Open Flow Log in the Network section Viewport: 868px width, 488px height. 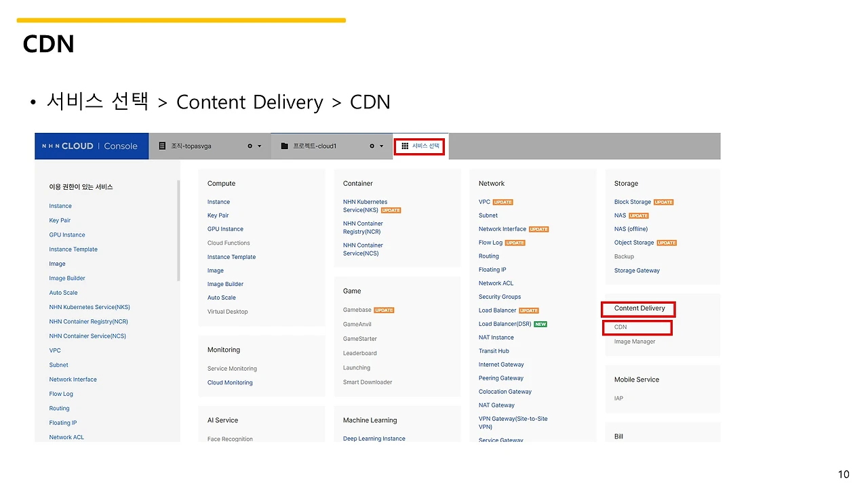click(490, 243)
